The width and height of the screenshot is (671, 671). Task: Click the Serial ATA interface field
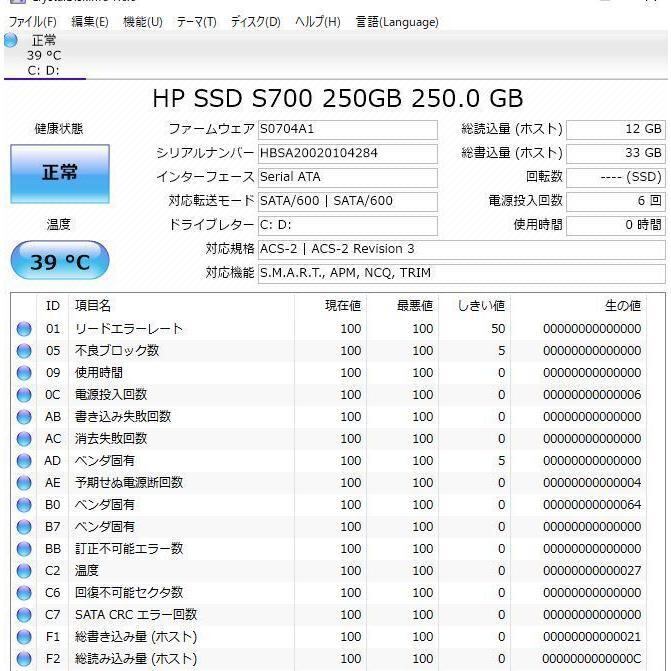point(347,178)
